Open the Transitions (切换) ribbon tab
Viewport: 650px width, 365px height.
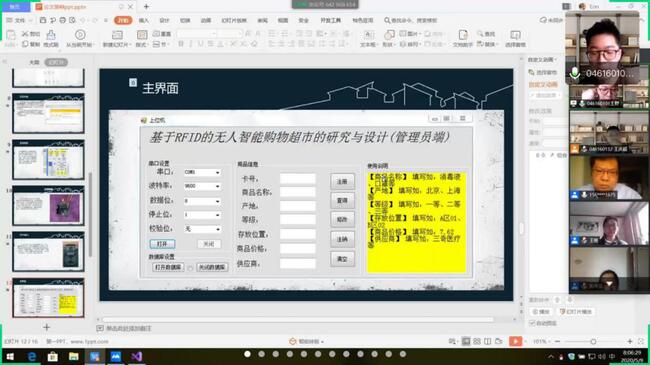coord(185,20)
